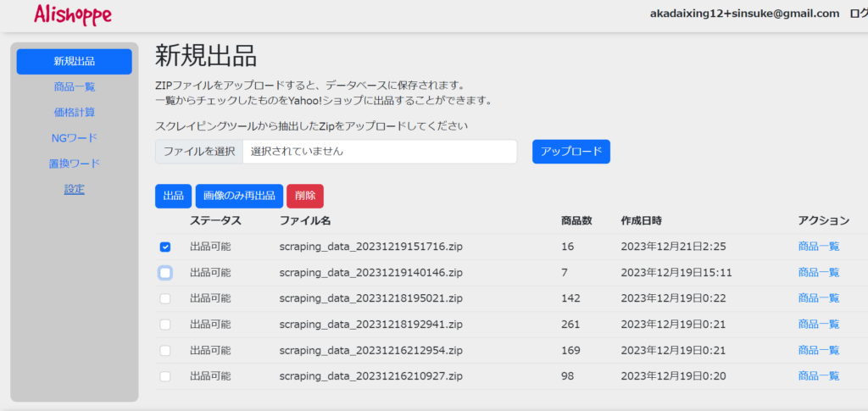The image size is (868, 411).
Task: Click the Alishoppe logo
Action: pos(73,14)
